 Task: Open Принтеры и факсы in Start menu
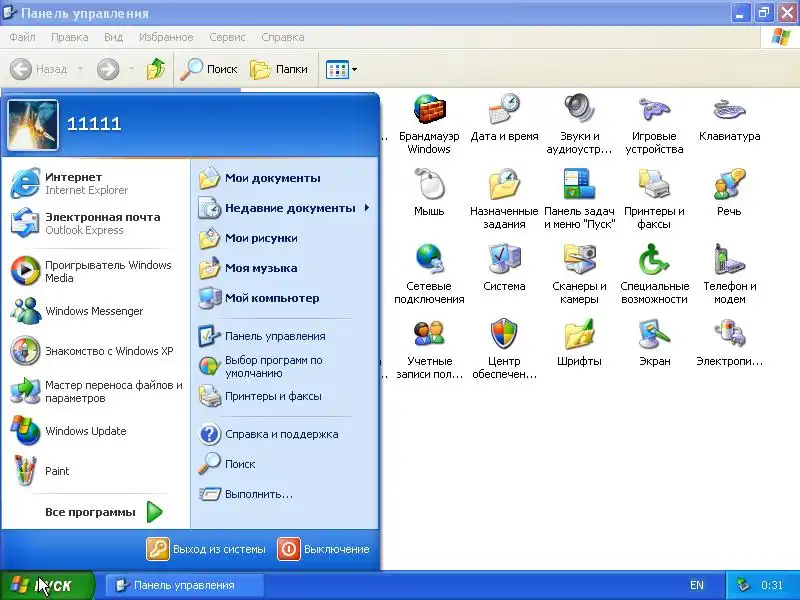[285, 396]
